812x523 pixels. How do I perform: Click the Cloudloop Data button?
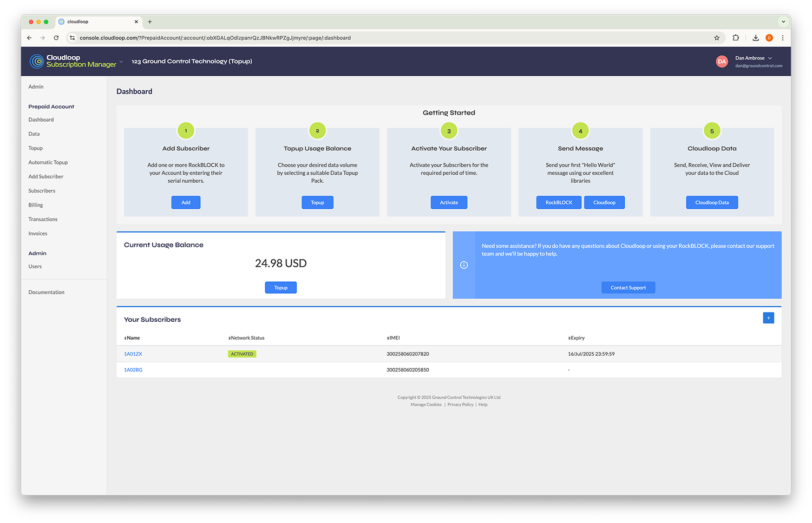[712, 202]
